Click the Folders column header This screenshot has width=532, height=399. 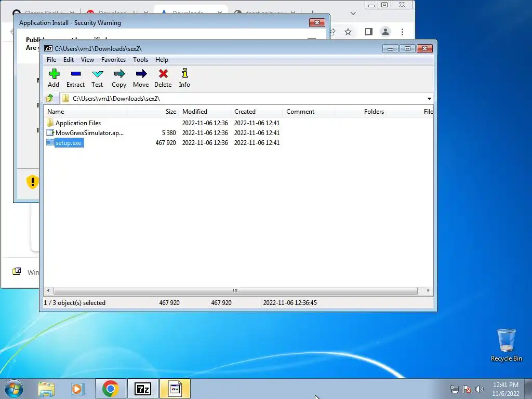[361, 112]
